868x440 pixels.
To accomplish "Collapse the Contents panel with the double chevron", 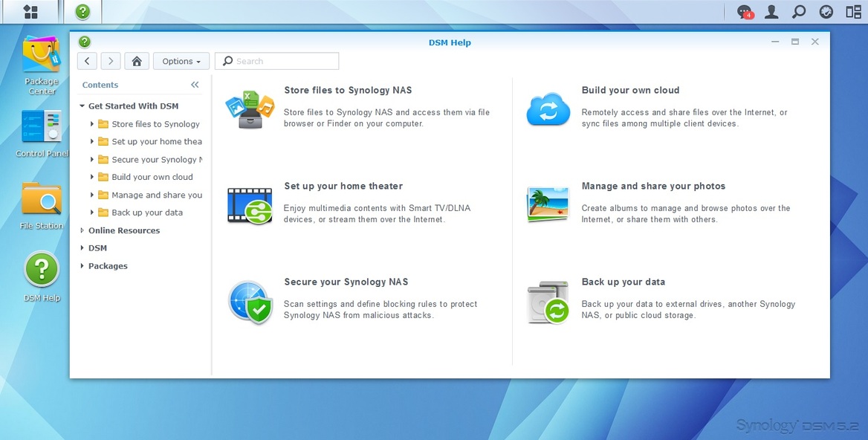I will coord(195,85).
